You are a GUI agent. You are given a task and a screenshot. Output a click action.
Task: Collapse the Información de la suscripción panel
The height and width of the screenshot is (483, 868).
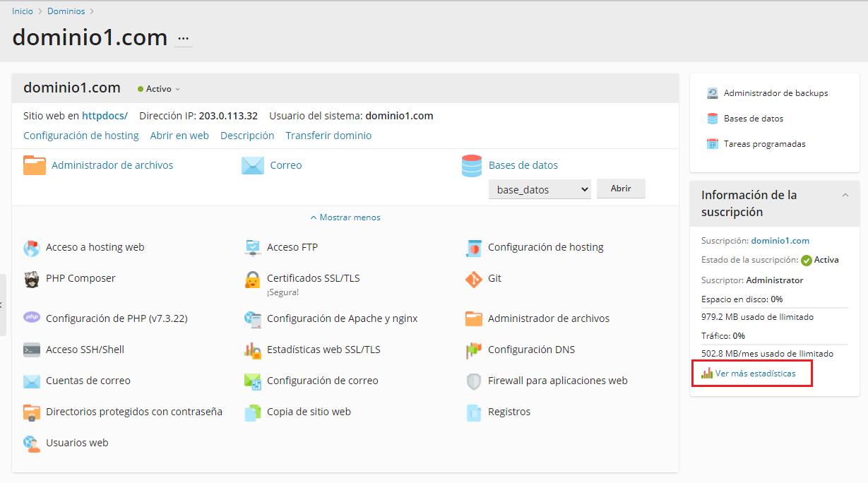[845, 196]
